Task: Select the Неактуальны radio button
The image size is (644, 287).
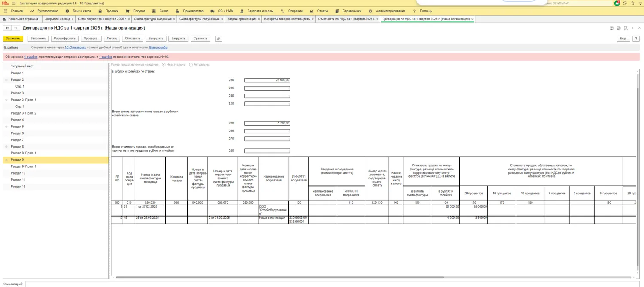Action: click(164, 65)
